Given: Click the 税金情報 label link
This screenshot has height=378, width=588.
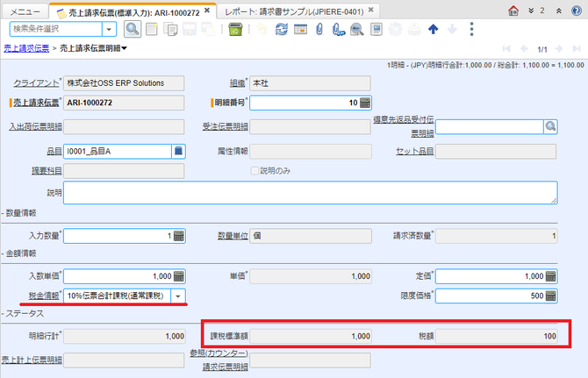Looking at the screenshot, I should [44, 296].
